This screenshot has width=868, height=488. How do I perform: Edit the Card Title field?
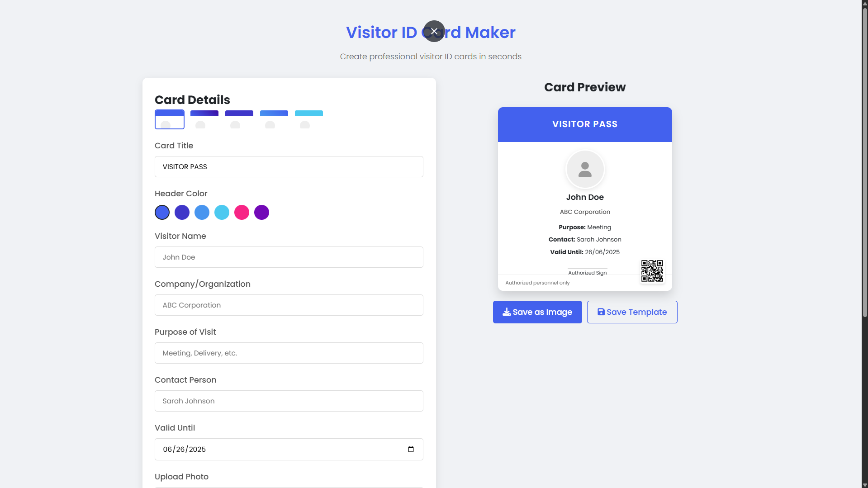(x=289, y=166)
